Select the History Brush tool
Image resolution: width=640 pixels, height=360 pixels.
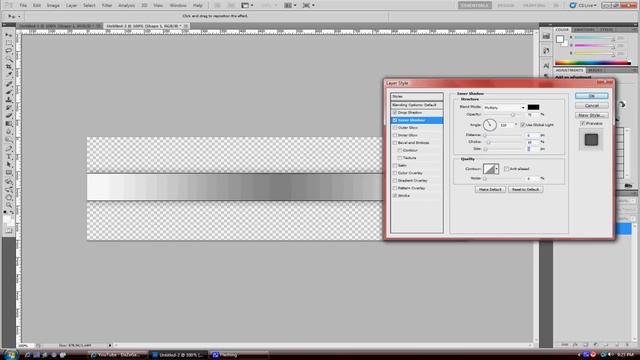click(9, 108)
